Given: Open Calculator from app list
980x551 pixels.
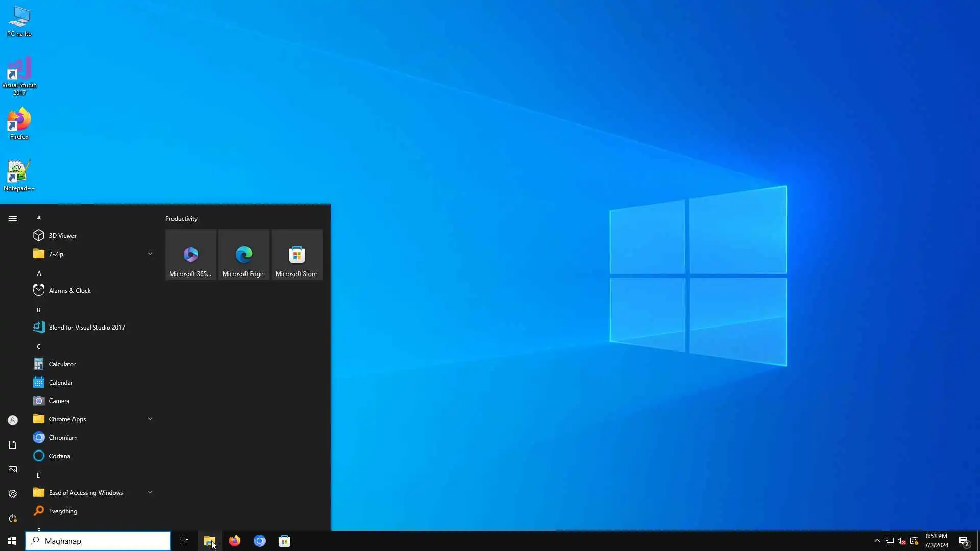Looking at the screenshot, I should click(62, 364).
